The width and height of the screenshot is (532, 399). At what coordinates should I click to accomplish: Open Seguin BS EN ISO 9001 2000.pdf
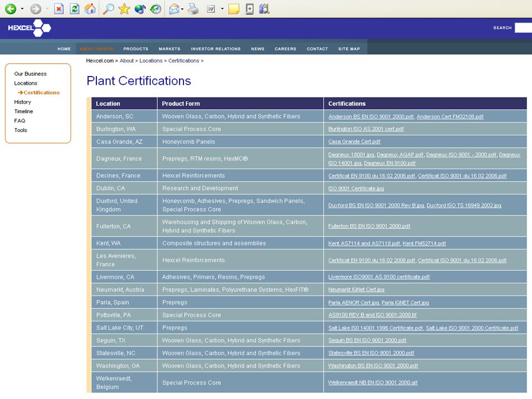[367, 340]
